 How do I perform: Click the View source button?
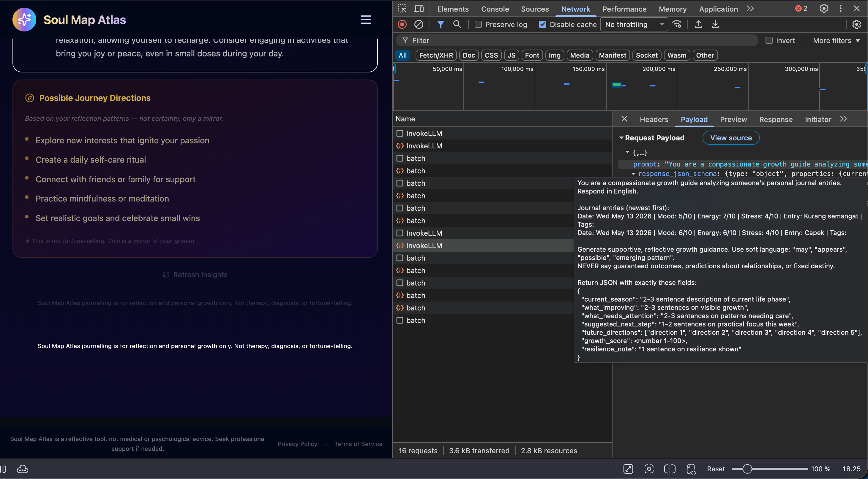pos(730,138)
